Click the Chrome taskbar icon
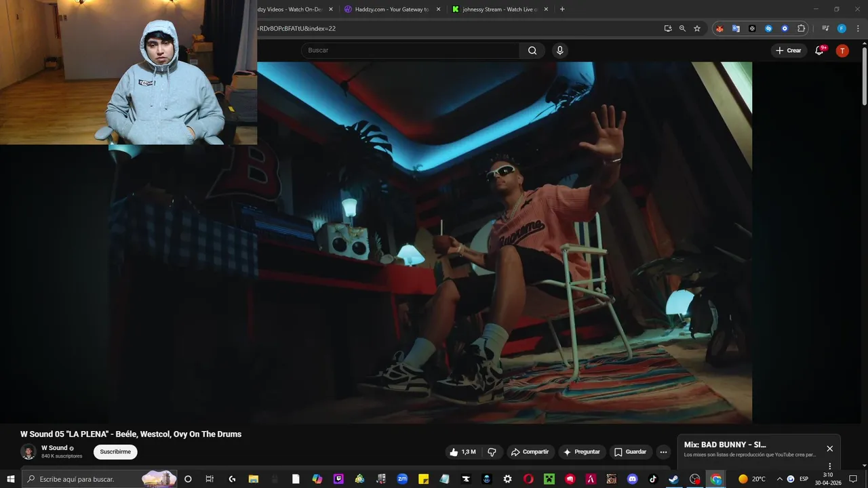The width and height of the screenshot is (868, 488). coord(716,479)
